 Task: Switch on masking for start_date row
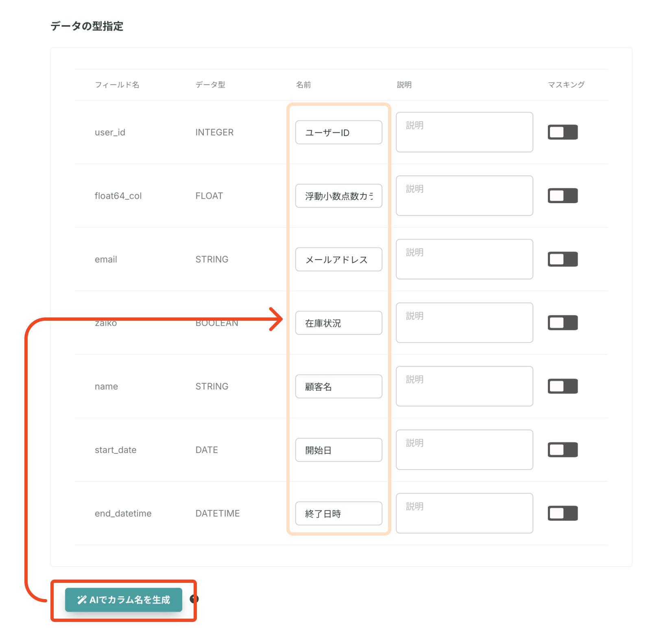tap(563, 450)
